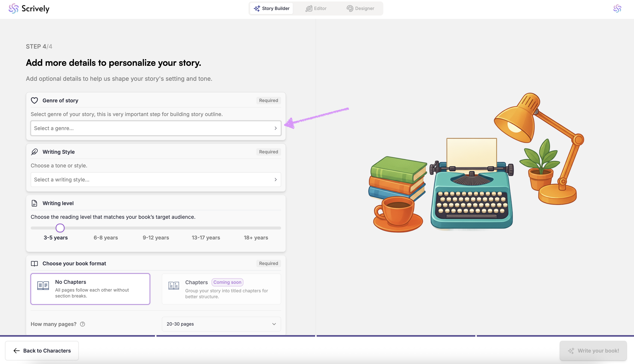Click the feather icon beside Writing Style
The image size is (634, 364).
point(34,152)
